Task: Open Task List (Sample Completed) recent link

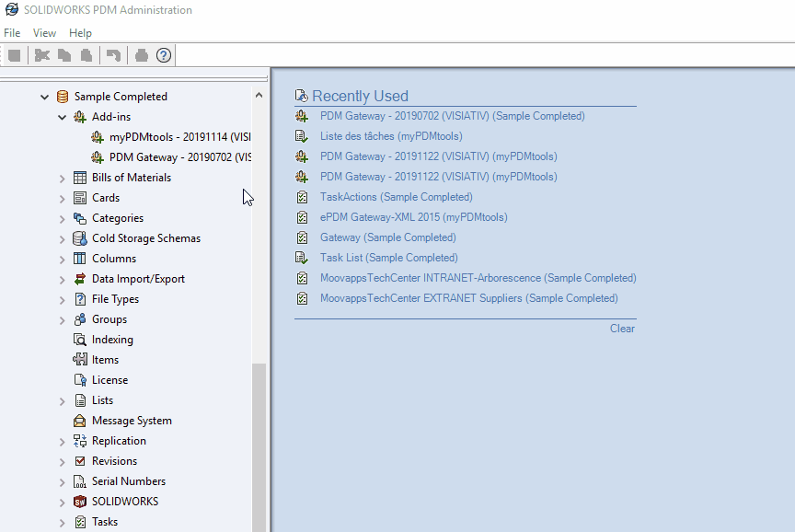Action: click(388, 258)
